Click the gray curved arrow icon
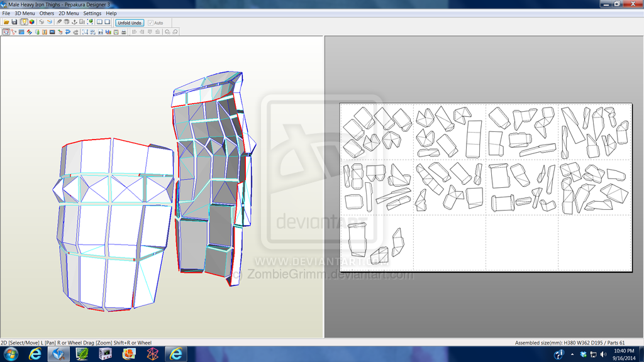Image resolution: width=644 pixels, height=362 pixels. [x=75, y=31]
